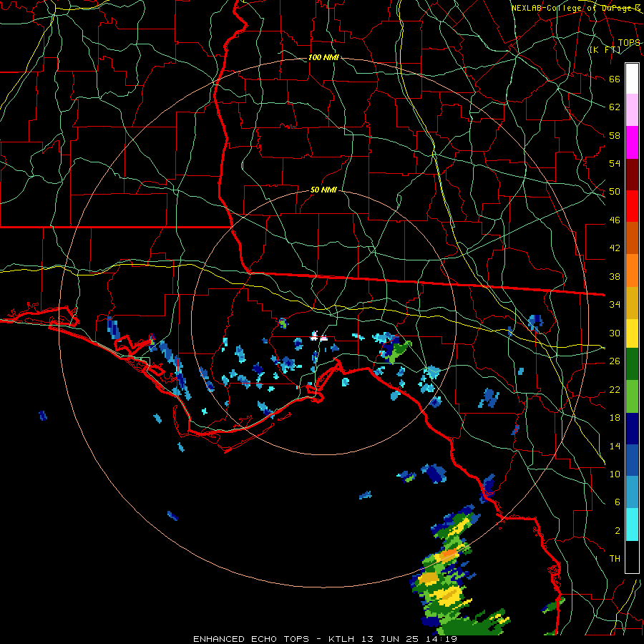Click legend value 26
Image resolution: width=644 pixels, height=644 pixels.
[x=615, y=361]
